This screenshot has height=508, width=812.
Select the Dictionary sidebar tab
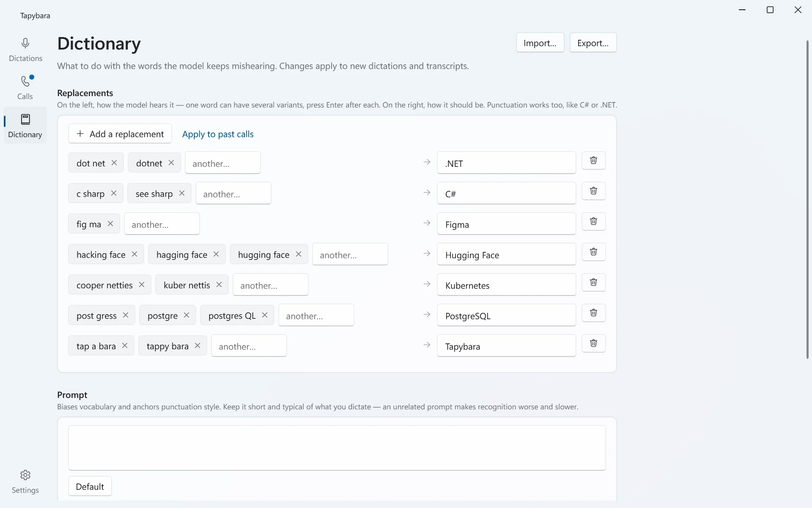tap(25, 126)
